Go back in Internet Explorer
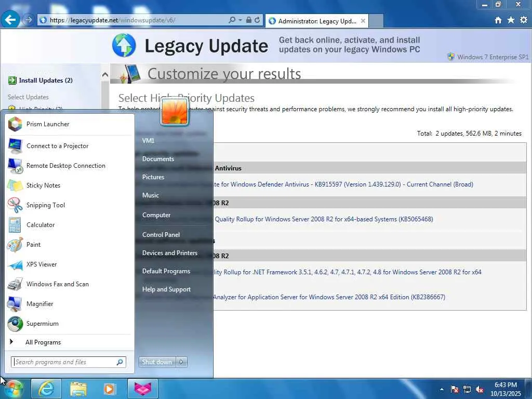 click(x=10, y=20)
